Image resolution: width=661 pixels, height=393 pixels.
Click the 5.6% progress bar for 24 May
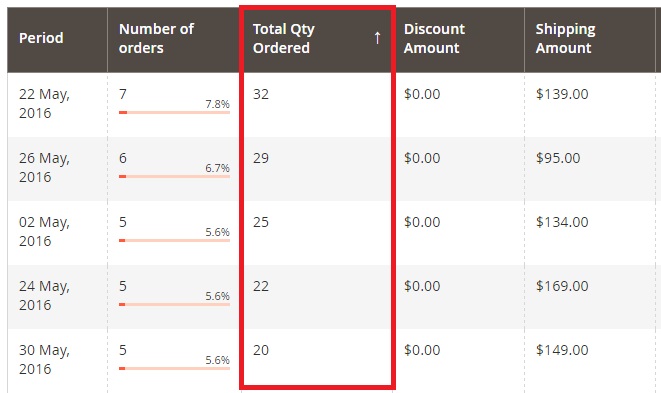pos(175,304)
